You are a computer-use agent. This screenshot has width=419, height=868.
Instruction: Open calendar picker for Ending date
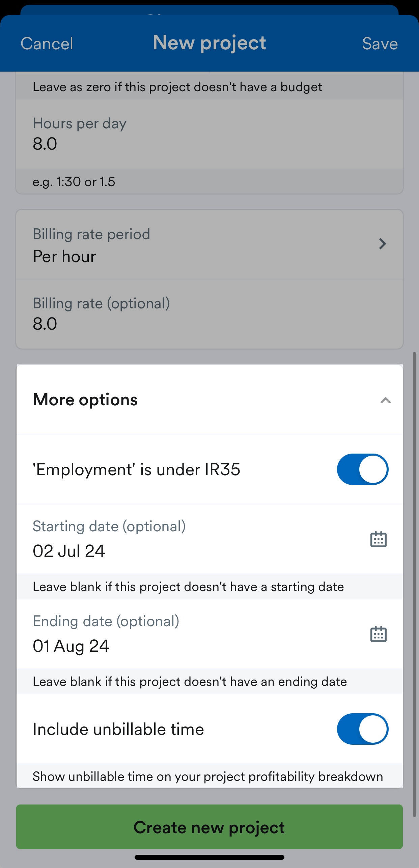[378, 634]
